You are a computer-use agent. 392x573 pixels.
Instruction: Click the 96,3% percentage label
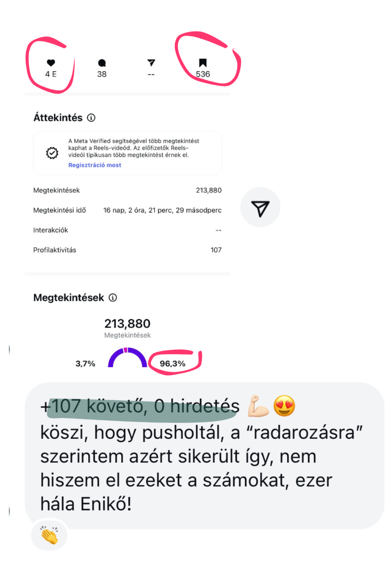click(x=173, y=364)
